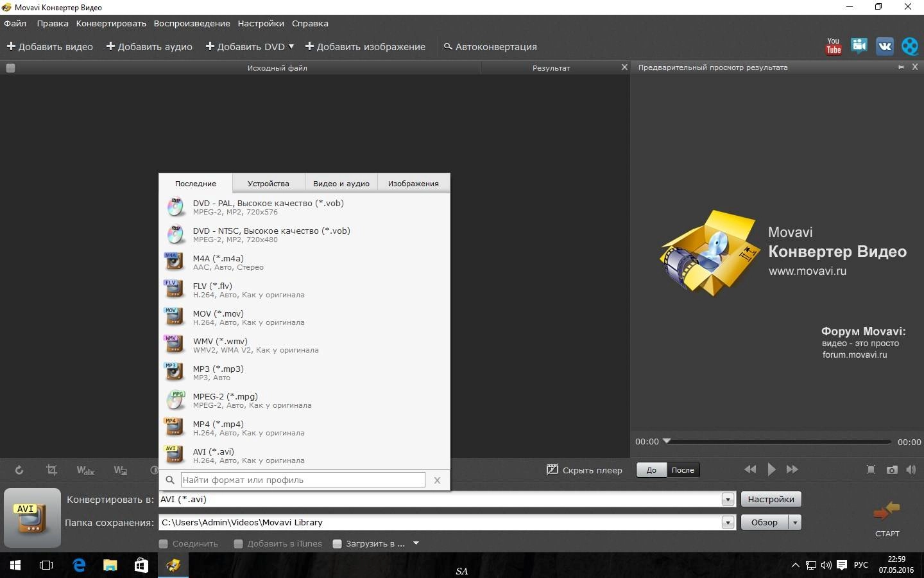Screen dimensions: 924x578
Task: Click the play button in player
Action: 771,469
